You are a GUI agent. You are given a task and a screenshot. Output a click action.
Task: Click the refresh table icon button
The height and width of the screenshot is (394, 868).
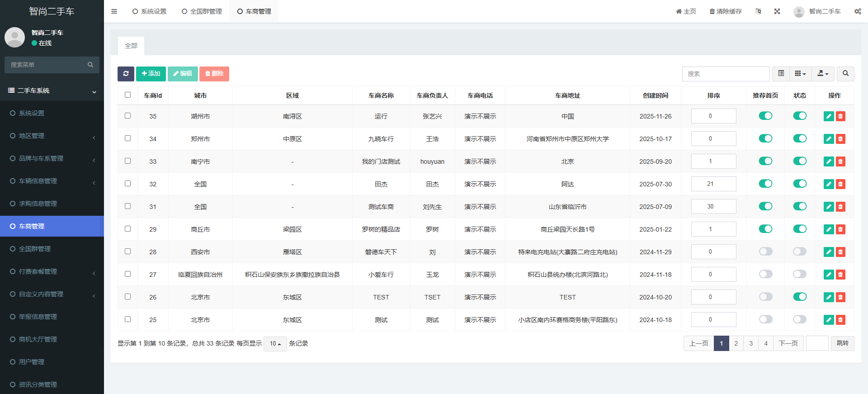coord(126,74)
